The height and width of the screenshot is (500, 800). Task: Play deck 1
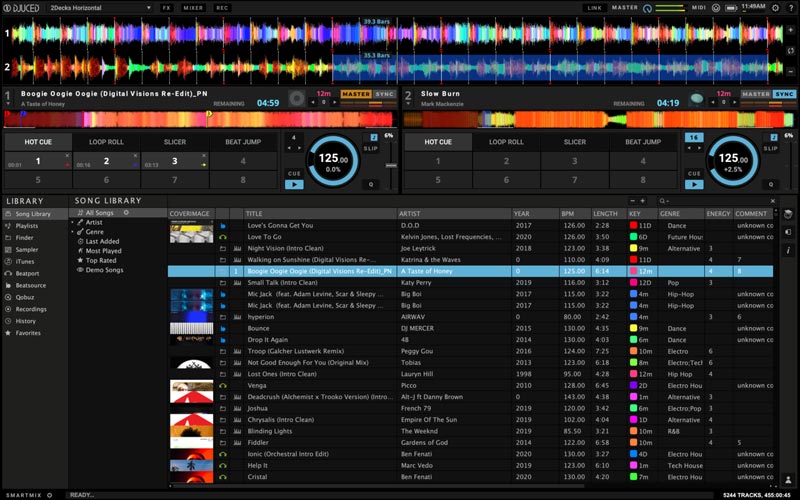pos(294,184)
